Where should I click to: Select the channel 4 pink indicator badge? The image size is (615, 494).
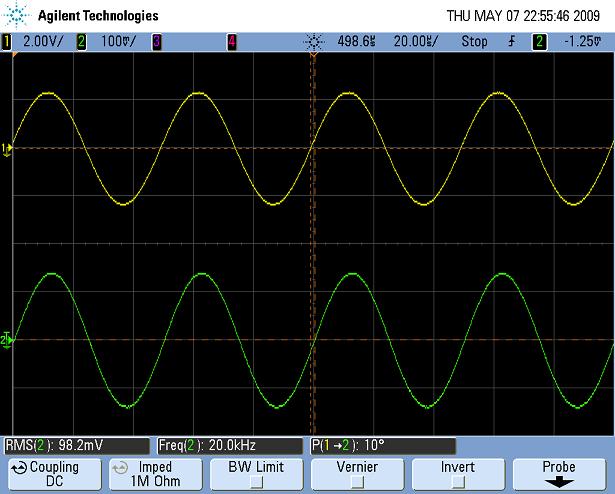coord(232,42)
